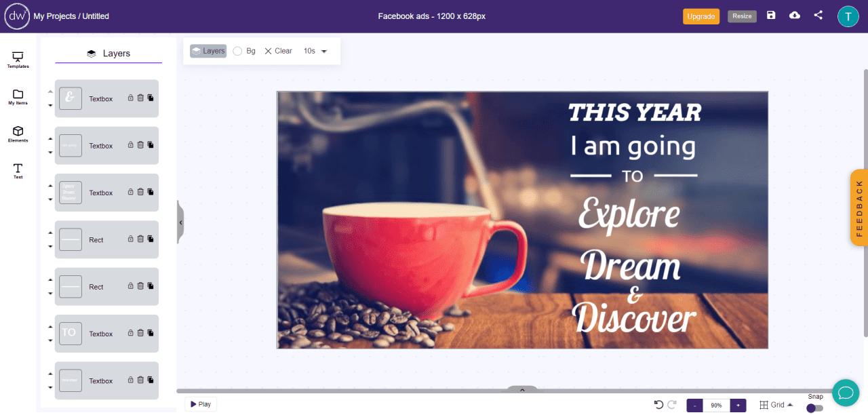868x415 pixels.
Task: Open the Feedback panel
Action: coord(859,207)
